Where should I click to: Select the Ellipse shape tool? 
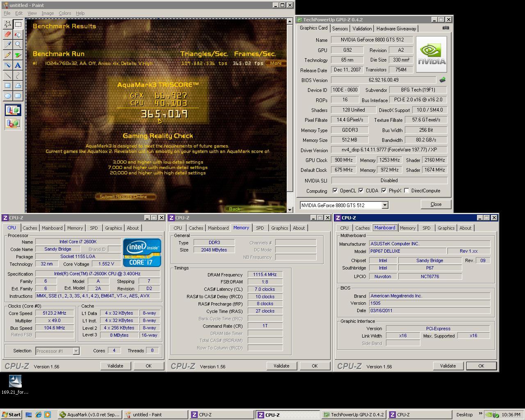click(x=7, y=96)
